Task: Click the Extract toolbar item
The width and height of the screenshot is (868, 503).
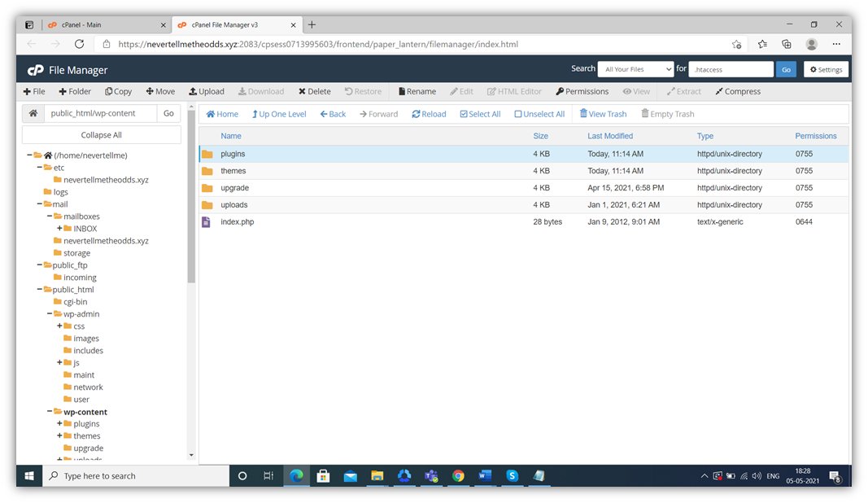Action: click(x=684, y=91)
